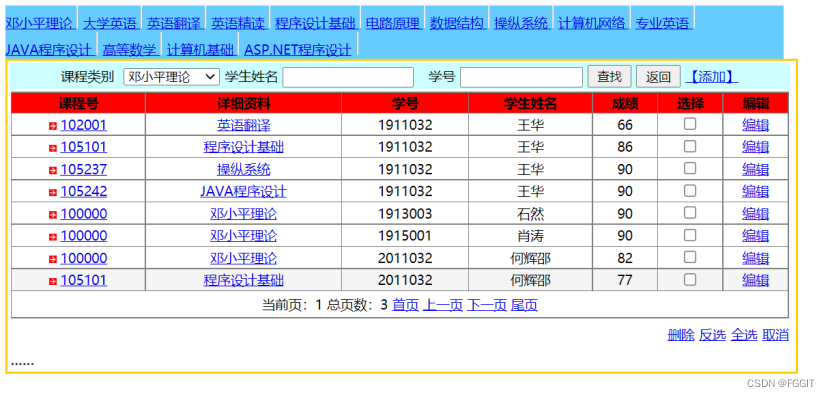830x397 pixels.
Task: Click the 查找 search button
Action: click(x=609, y=77)
